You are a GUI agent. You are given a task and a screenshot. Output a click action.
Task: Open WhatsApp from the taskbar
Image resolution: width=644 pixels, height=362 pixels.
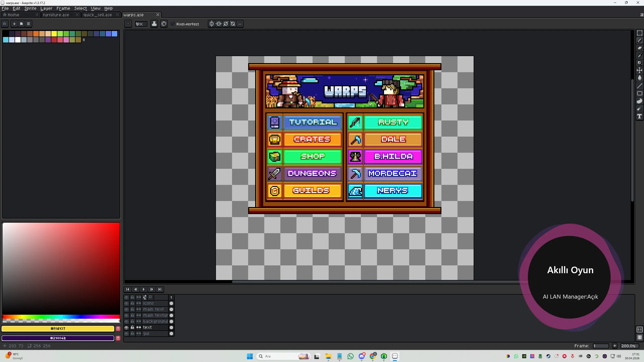pyautogui.click(x=350, y=356)
